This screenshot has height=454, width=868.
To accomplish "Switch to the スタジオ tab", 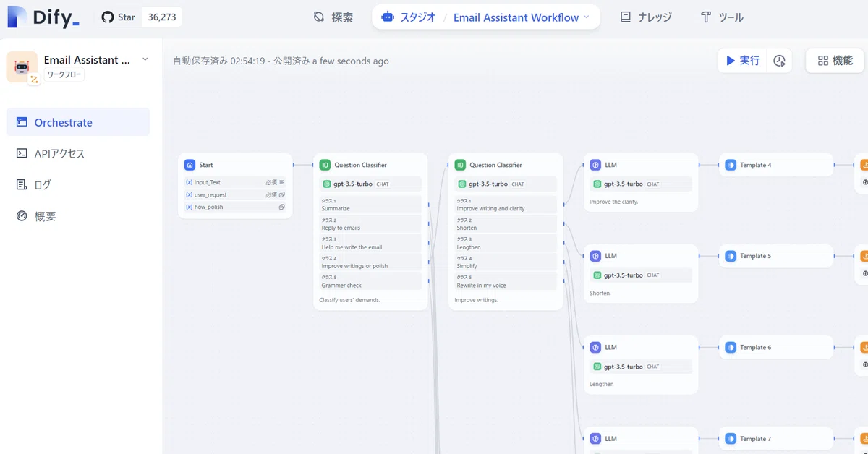I will 409,17.
